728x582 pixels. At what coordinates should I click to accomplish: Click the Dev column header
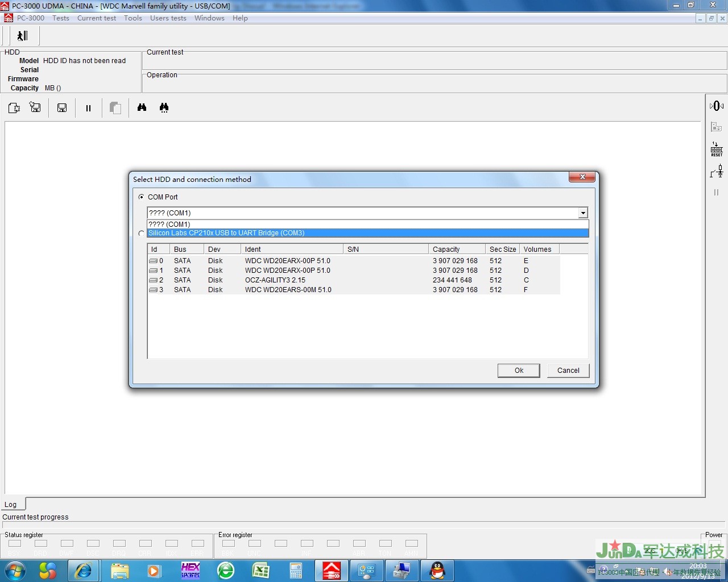pyautogui.click(x=223, y=250)
